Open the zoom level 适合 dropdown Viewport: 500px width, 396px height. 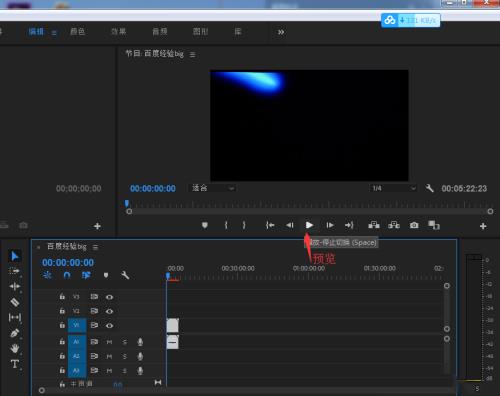pyautogui.click(x=212, y=188)
